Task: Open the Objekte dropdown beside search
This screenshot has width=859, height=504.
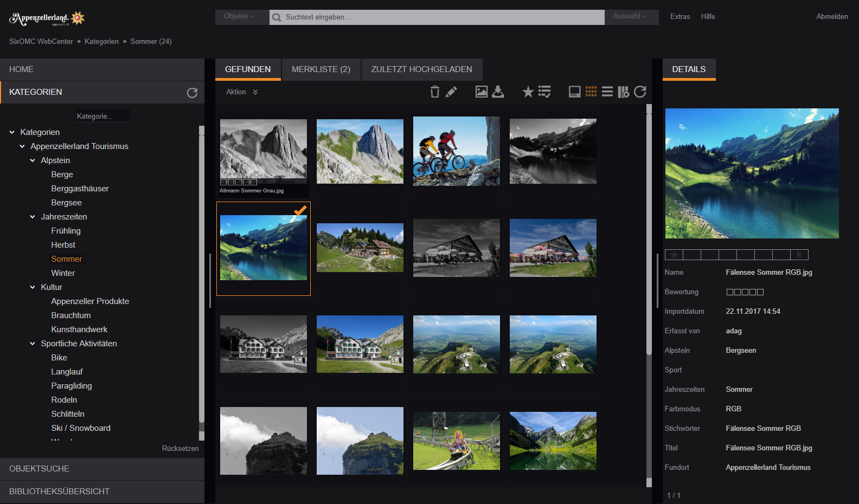Action: 239,17
